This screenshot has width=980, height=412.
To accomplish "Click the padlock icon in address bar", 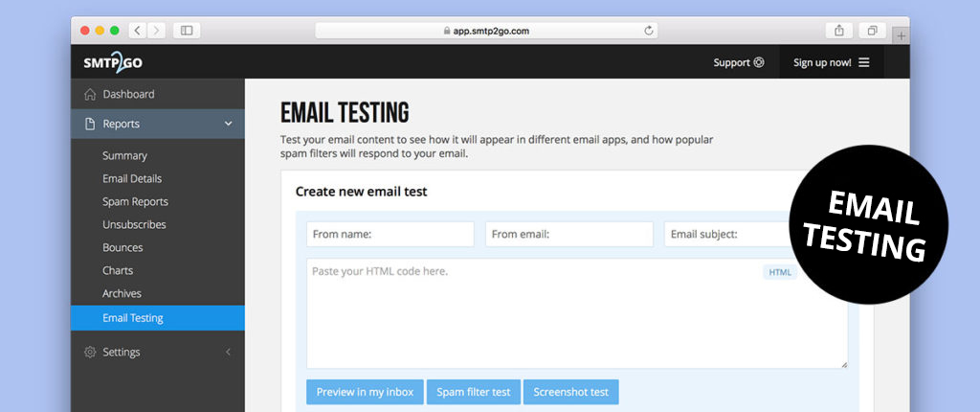I will tap(447, 30).
